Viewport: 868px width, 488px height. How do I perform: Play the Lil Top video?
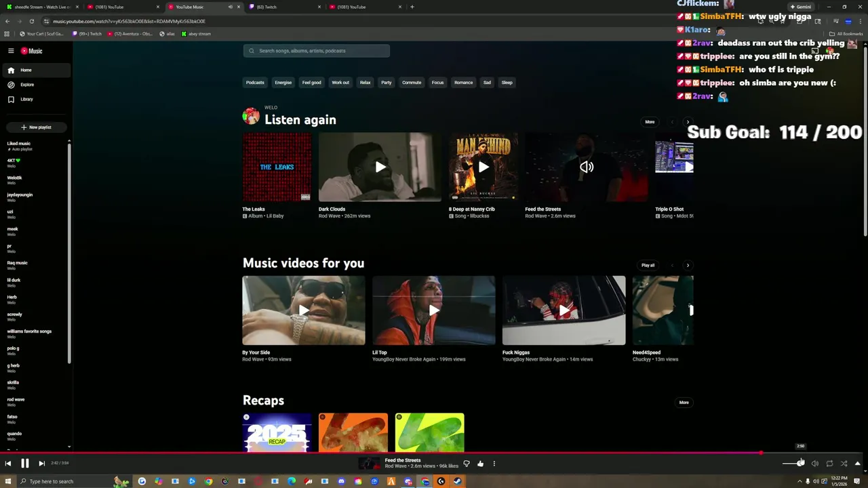click(x=434, y=310)
